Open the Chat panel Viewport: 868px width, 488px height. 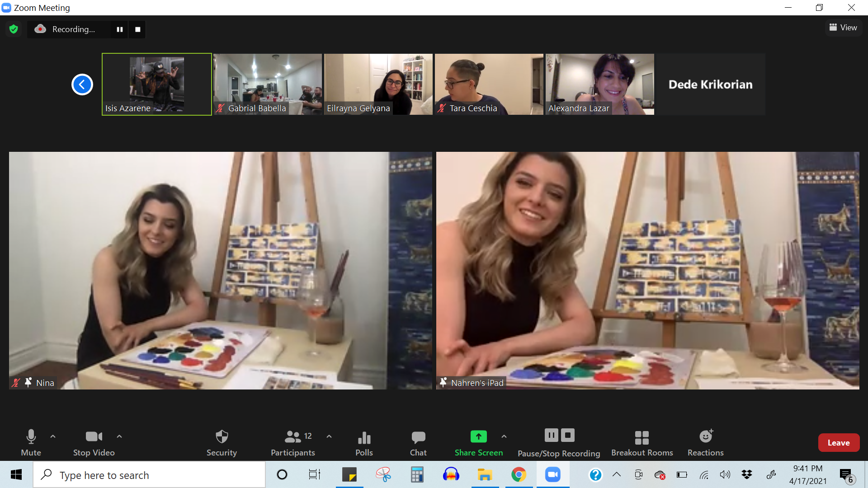[x=418, y=442]
